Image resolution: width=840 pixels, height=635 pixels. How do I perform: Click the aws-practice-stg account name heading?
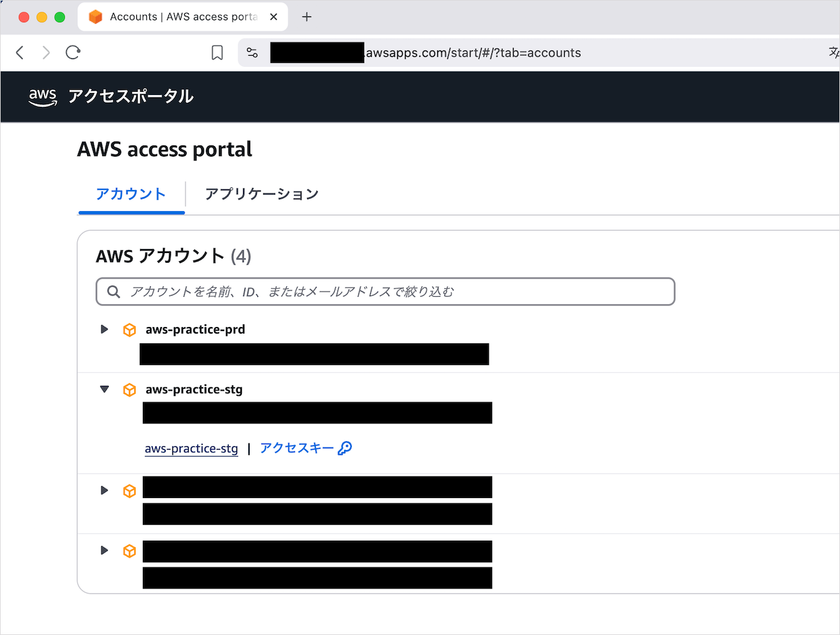[194, 390]
